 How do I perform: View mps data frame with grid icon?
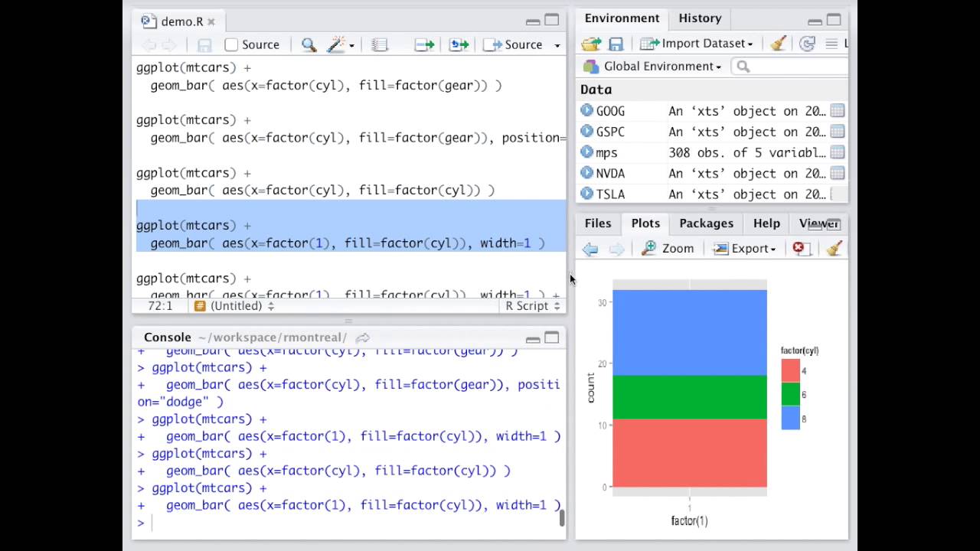point(837,152)
